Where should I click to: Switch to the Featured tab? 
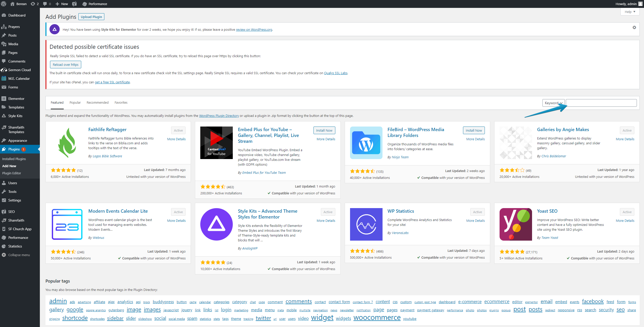pos(57,103)
